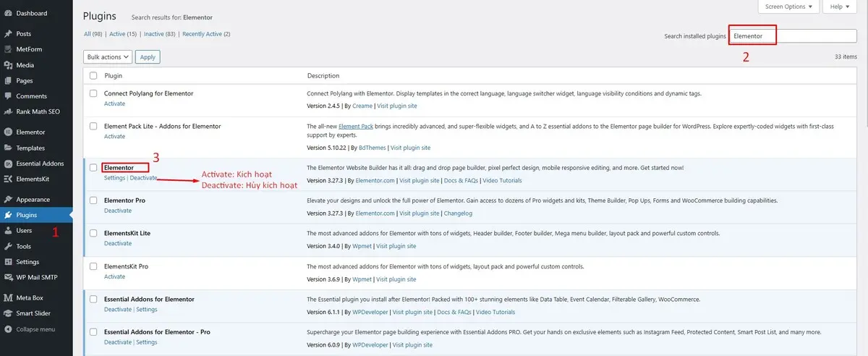This screenshot has width=868, height=356.
Task: Open the Elementor Pro Changelog link
Action: (458, 213)
